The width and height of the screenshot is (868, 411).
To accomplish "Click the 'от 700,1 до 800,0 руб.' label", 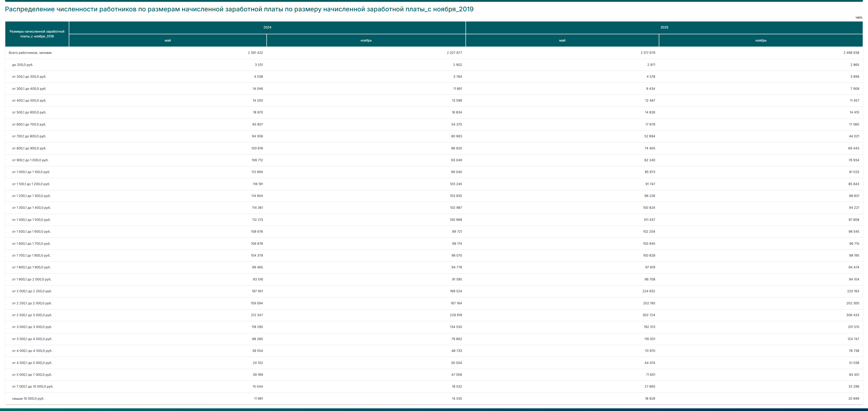I will pos(29,136).
